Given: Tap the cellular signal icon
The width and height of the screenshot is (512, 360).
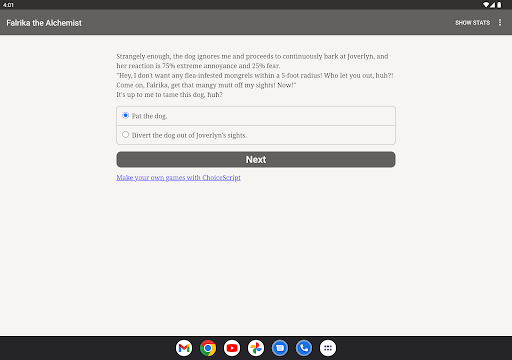Looking at the screenshot, I should (x=493, y=5).
